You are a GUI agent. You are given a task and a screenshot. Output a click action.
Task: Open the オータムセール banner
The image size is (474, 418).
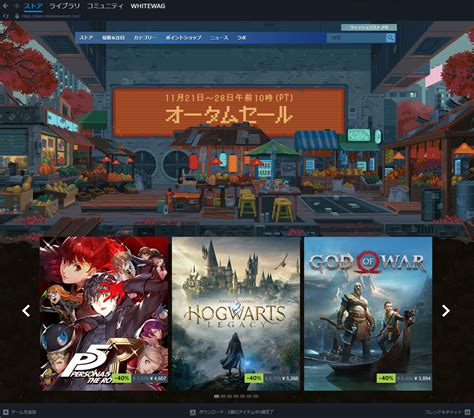(x=229, y=112)
